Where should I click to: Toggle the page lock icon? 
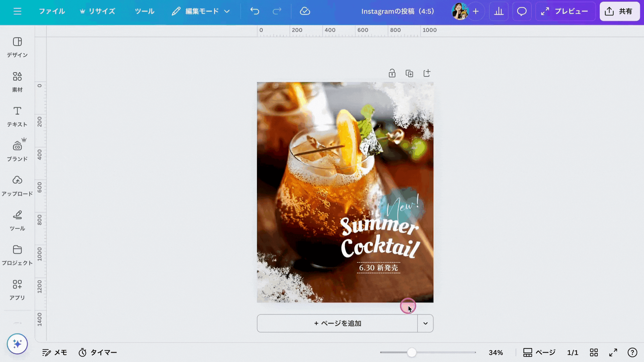[392, 73]
